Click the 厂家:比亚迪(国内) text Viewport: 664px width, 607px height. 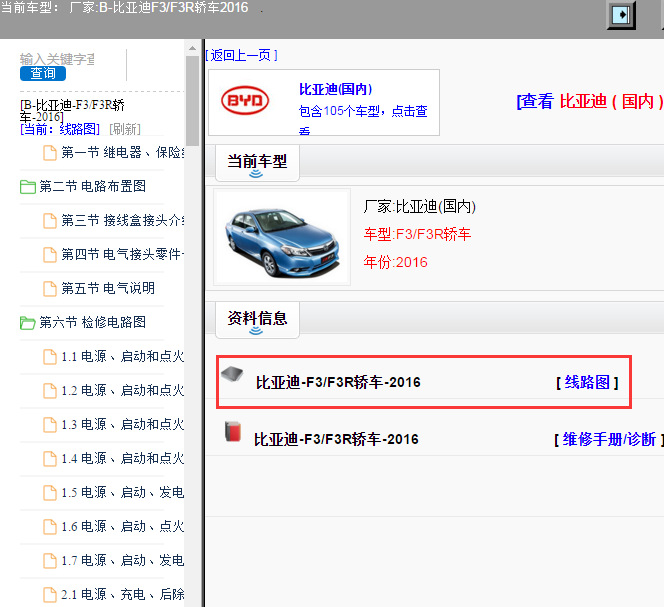pos(420,207)
